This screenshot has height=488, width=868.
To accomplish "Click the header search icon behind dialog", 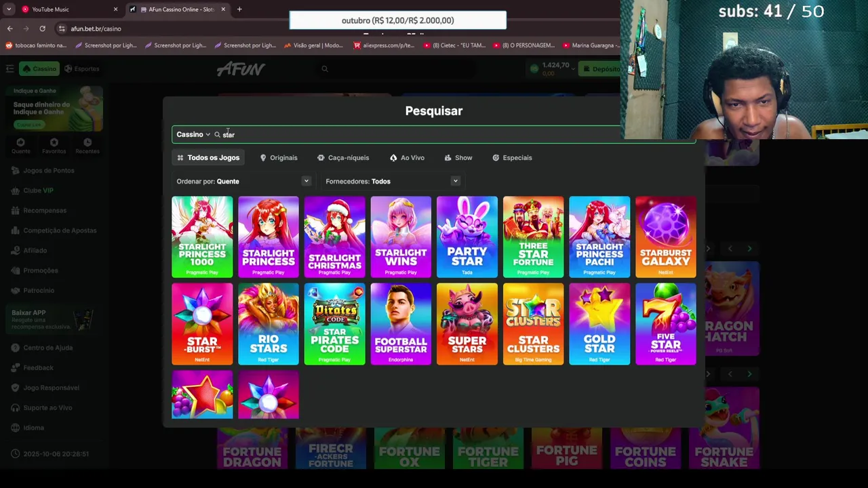I will point(325,68).
